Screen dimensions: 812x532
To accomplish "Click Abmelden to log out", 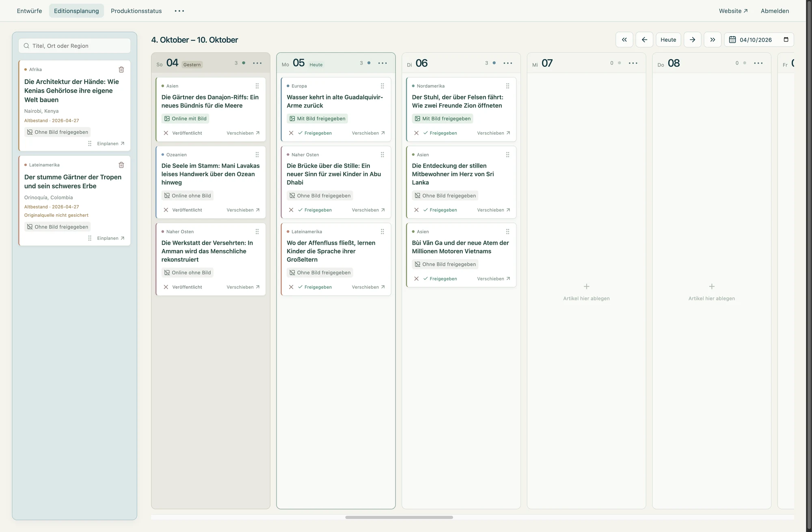I will (x=775, y=11).
